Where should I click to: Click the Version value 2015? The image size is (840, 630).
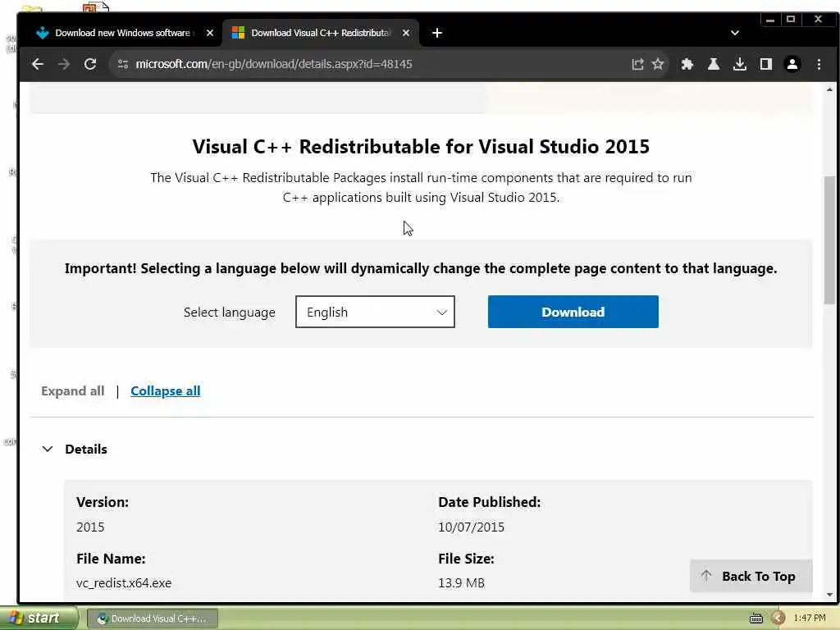click(90, 527)
